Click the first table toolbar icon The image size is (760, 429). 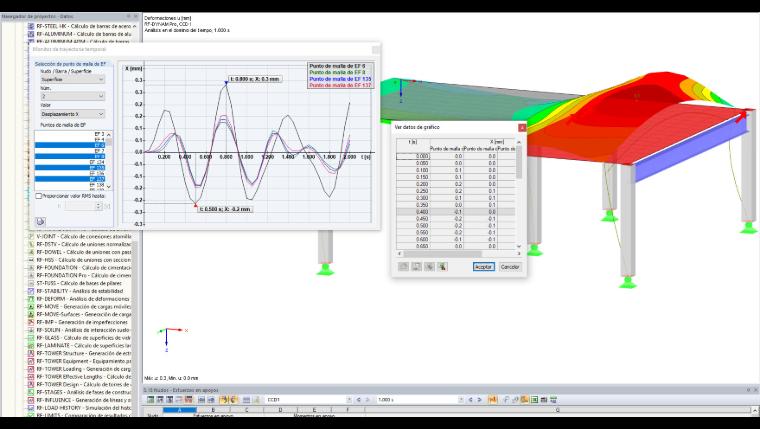click(151, 400)
